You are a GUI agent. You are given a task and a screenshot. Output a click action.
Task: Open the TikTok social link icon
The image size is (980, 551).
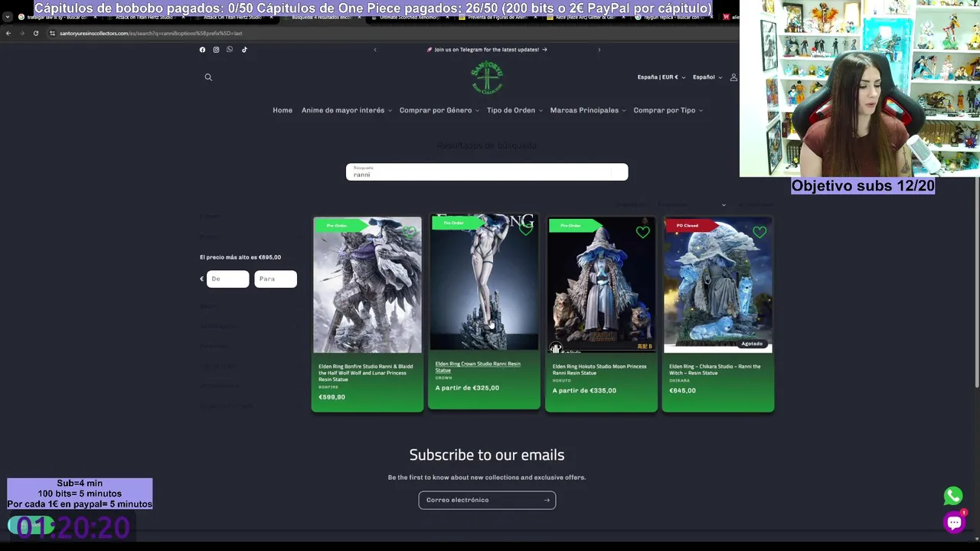pyautogui.click(x=244, y=50)
